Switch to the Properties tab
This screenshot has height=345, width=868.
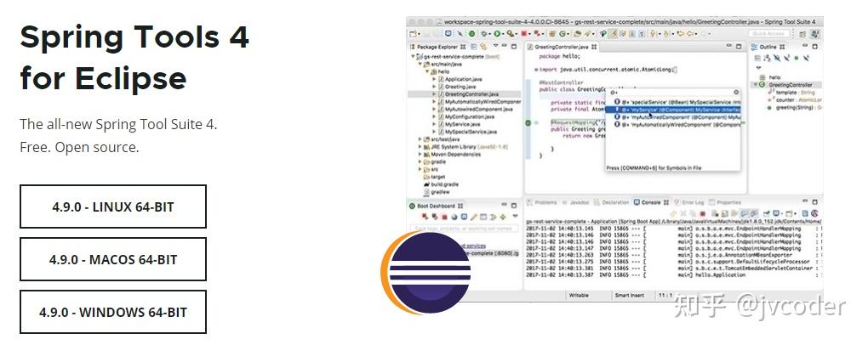click(725, 202)
